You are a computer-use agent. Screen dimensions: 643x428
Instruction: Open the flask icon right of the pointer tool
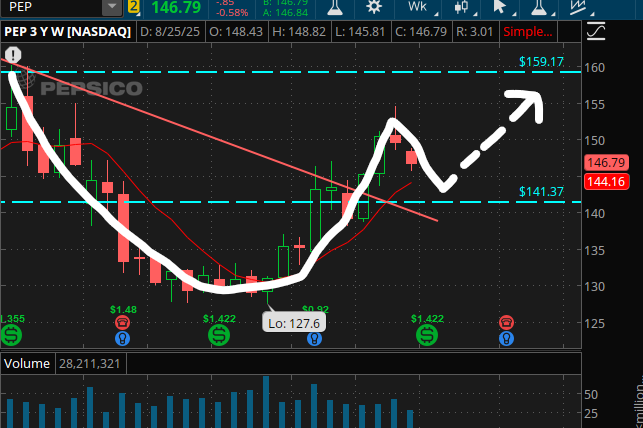(538, 8)
